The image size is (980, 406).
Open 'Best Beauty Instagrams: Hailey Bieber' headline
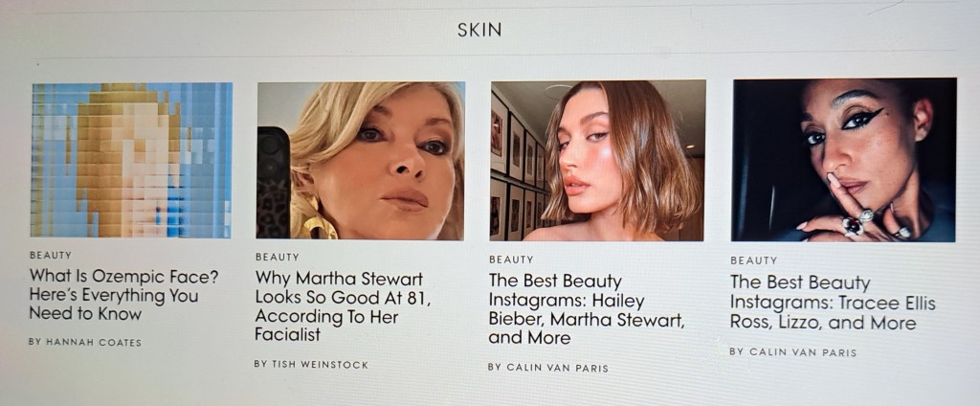click(x=587, y=309)
